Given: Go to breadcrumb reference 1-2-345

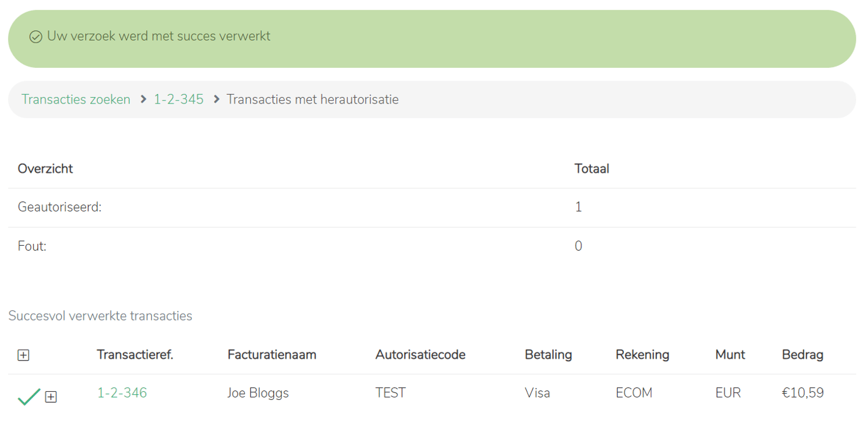Looking at the screenshot, I should (x=179, y=100).
